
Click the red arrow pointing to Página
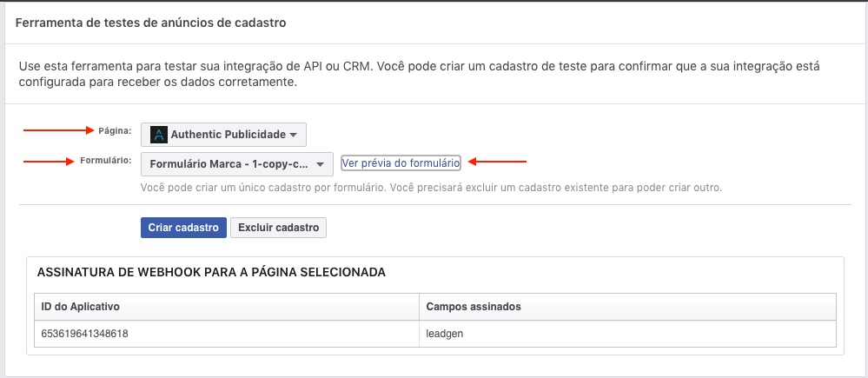point(59,130)
